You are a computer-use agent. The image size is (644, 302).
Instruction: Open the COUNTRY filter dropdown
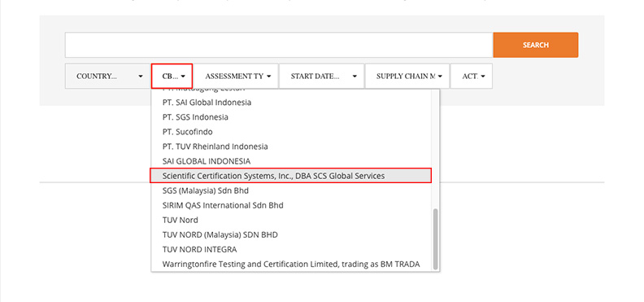108,76
